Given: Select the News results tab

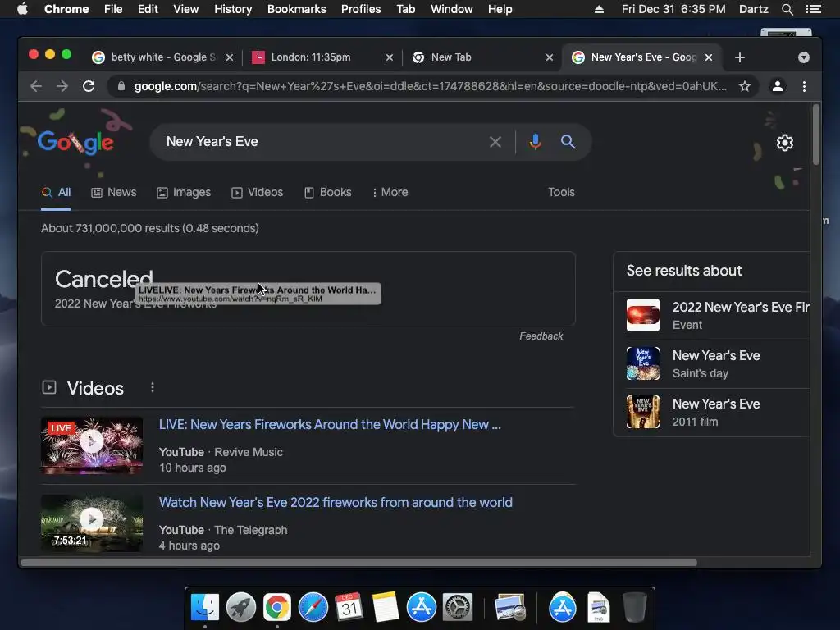Looking at the screenshot, I should pos(113,192).
